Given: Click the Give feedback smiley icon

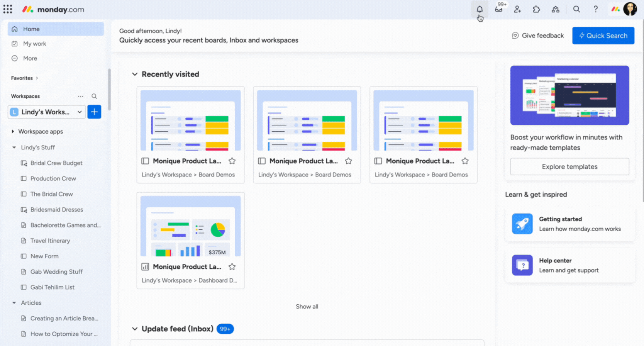Looking at the screenshot, I should click(x=515, y=36).
